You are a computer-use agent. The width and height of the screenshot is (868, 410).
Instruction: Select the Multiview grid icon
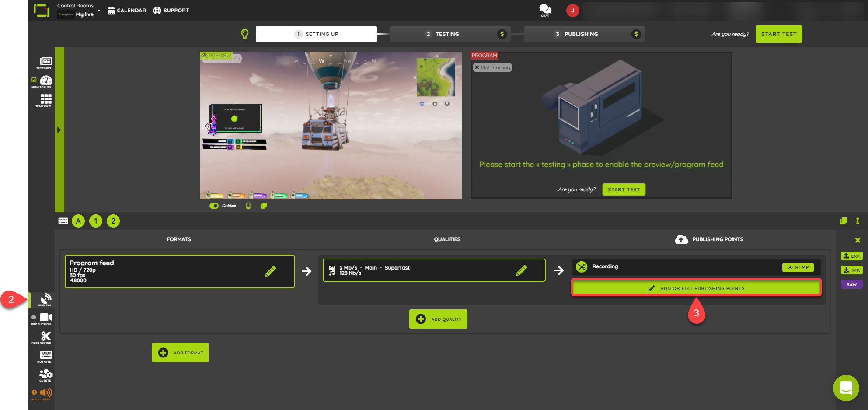45,99
